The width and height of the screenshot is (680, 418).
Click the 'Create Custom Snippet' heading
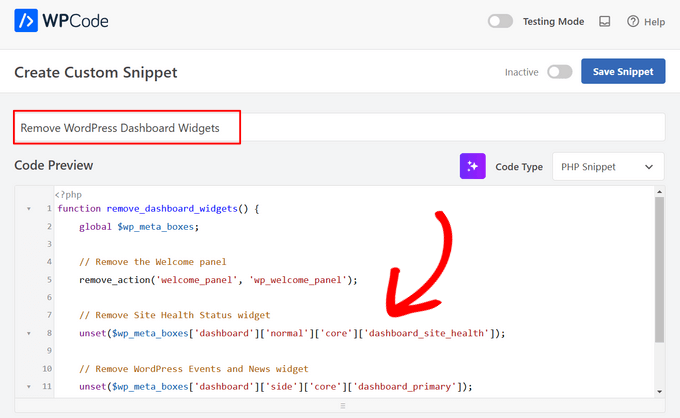click(96, 72)
